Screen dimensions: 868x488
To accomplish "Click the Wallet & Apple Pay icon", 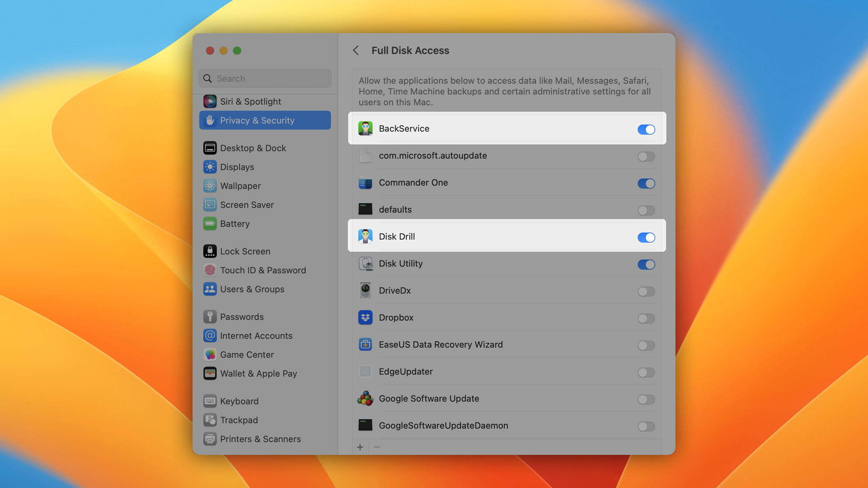I will click(x=210, y=373).
